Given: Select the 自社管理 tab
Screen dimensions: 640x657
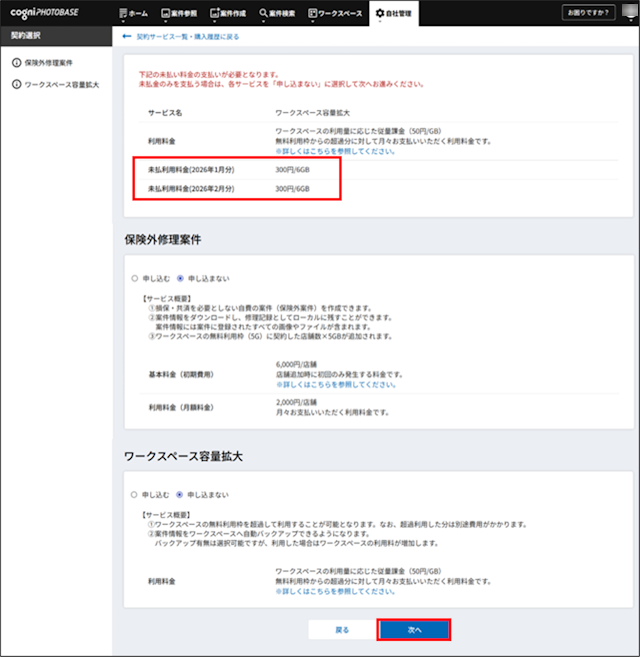Looking at the screenshot, I should [394, 13].
